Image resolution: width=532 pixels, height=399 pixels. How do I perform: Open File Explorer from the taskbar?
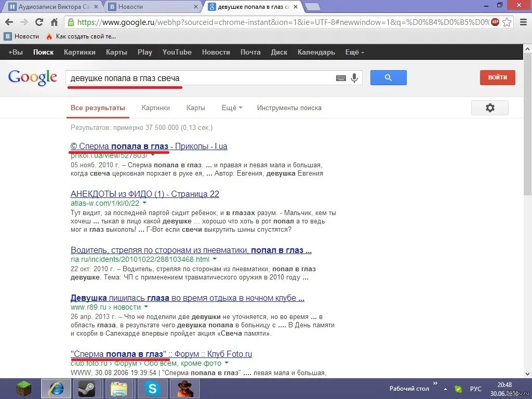click(x=119, y=389)
